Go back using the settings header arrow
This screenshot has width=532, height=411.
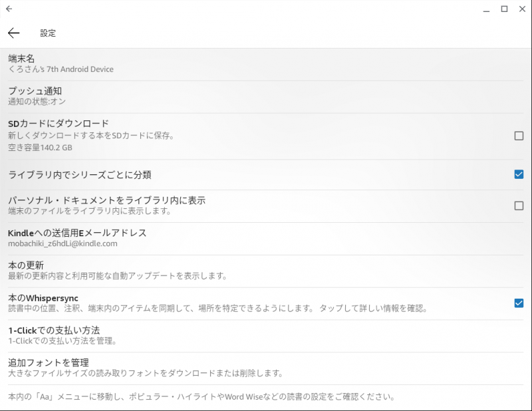click(13, 33)
